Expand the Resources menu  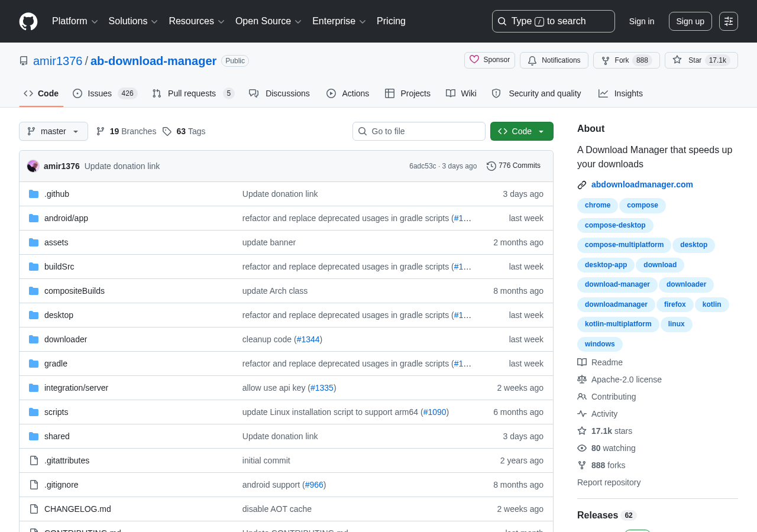tap(196, 21)
